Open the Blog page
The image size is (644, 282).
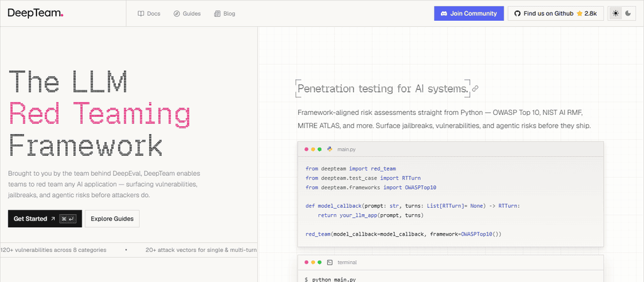[x=225, y=14]
